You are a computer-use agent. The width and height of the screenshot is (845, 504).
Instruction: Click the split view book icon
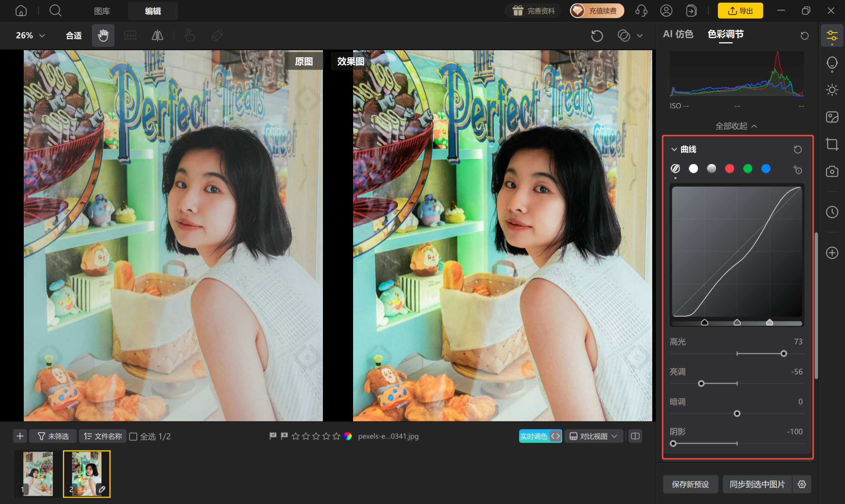pos(635,436)
